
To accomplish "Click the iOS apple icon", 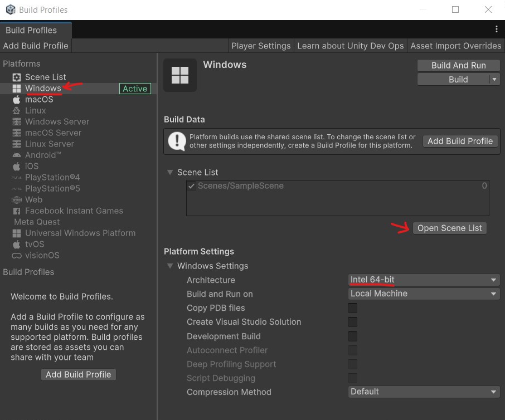I will click(x=16, y=166).
